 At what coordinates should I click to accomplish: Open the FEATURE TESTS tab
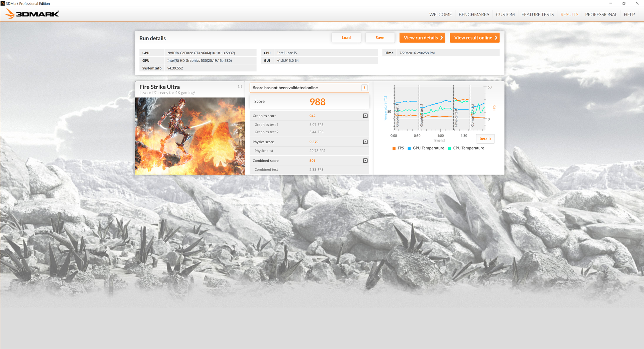pyautogui.click(x=537, y=14)
